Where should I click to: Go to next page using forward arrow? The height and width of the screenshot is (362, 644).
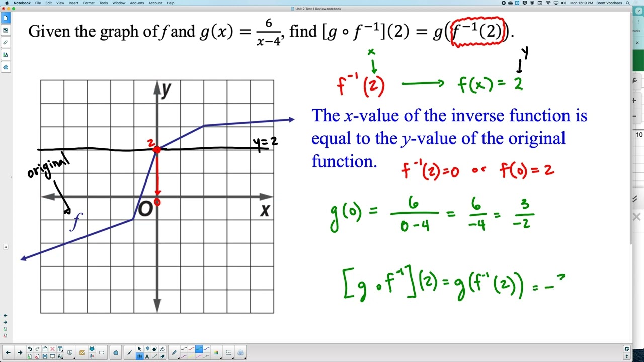[20, 352]
